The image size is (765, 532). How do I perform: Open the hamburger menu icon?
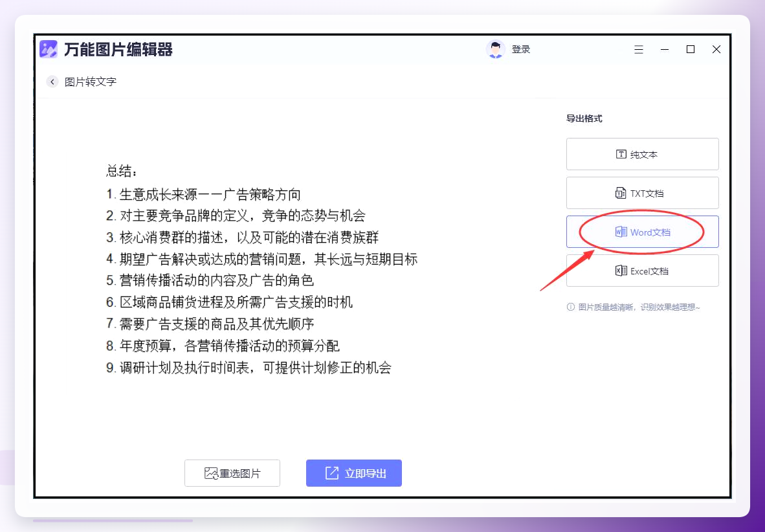639,49
